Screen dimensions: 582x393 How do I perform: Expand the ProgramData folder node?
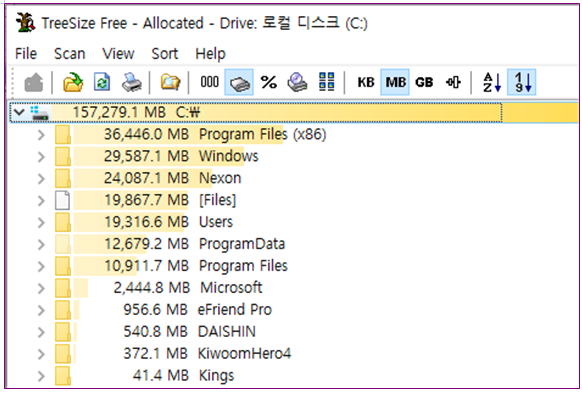(41, 244)
